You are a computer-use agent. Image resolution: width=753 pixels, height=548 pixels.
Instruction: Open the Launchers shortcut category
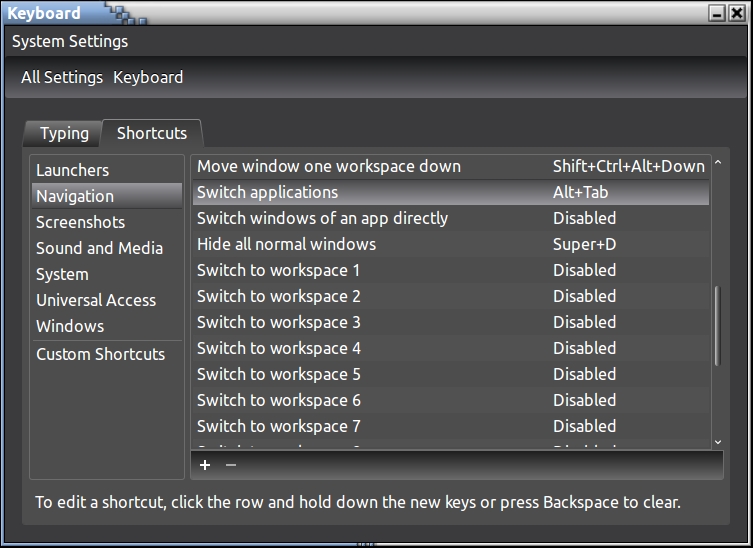(73, 170)
